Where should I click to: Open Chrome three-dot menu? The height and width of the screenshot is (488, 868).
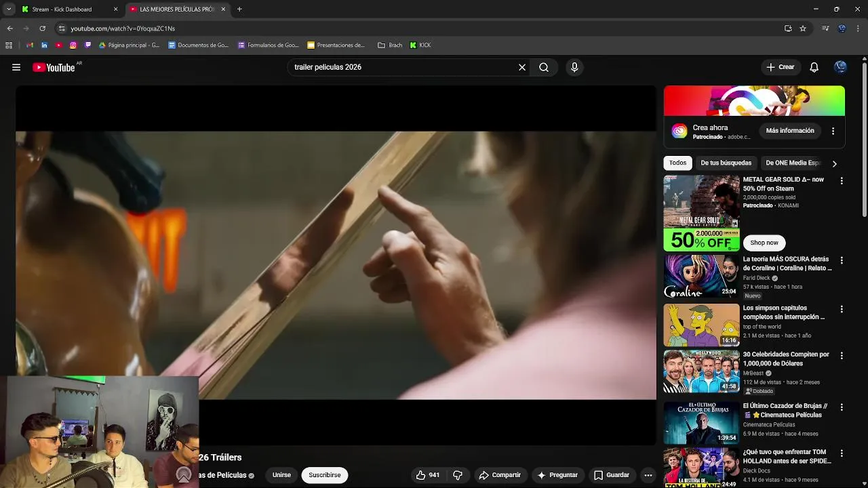[x=859, y=28]
